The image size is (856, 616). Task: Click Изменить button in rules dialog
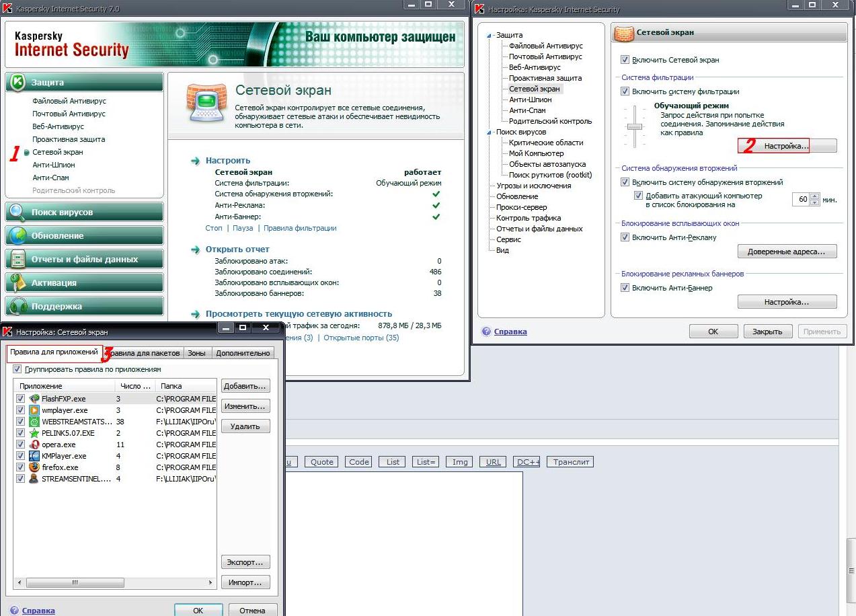coord(245,406)
